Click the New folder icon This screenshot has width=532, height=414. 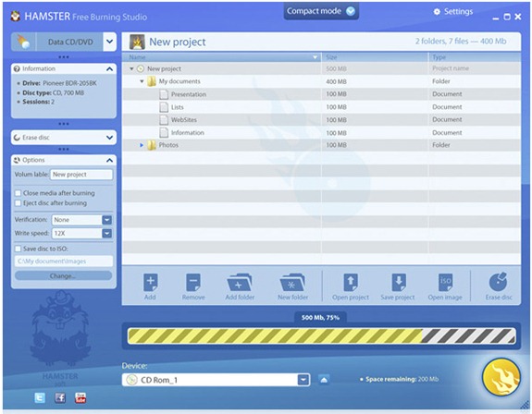292,283
